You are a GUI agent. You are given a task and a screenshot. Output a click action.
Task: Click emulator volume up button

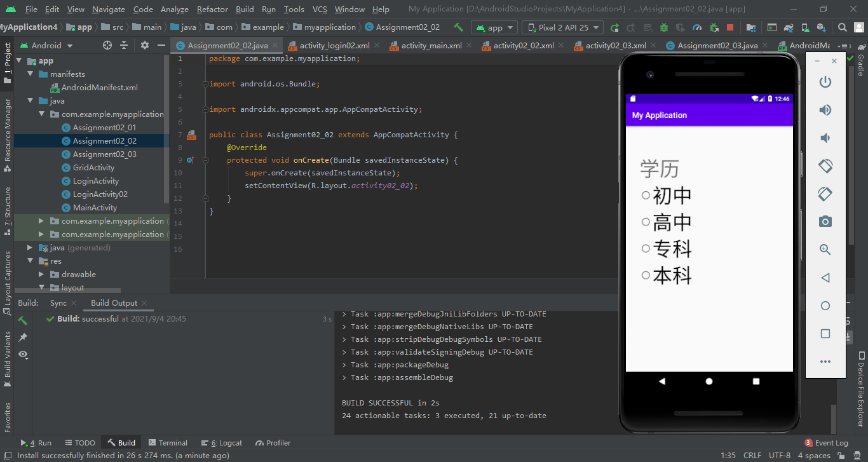click(x=825, y=110)
